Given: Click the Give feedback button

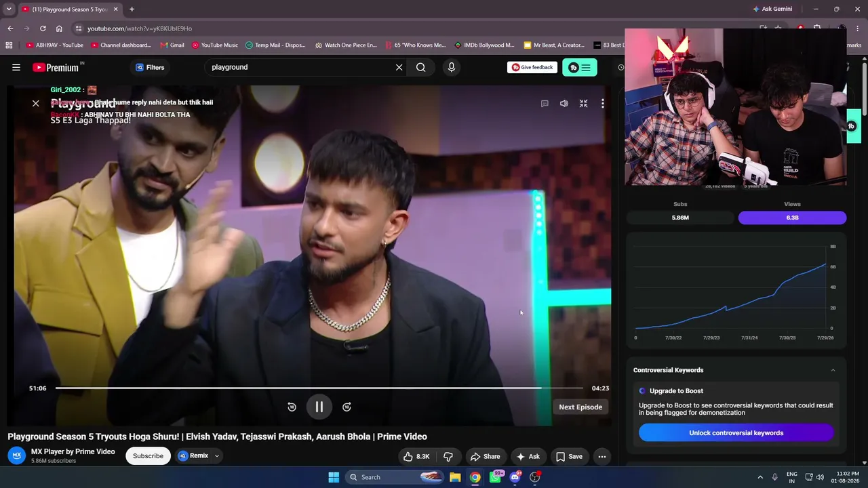Looking at the screenshot, I should click(x=532, y=67).
